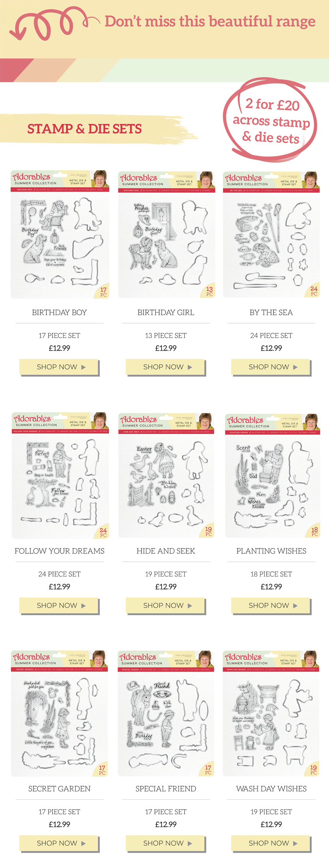View the Follow Your Dreams set image
The height and width of the screenshot is (868, 329).
click(60, 475)
